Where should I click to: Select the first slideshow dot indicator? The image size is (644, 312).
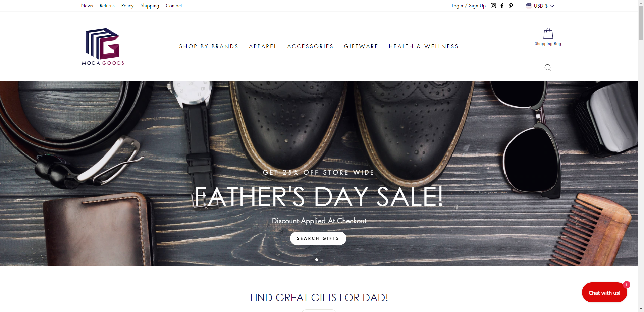point(317,260)
